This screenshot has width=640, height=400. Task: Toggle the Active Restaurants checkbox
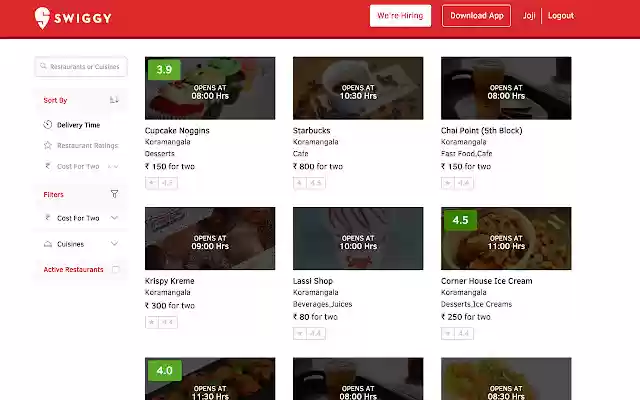116,269
